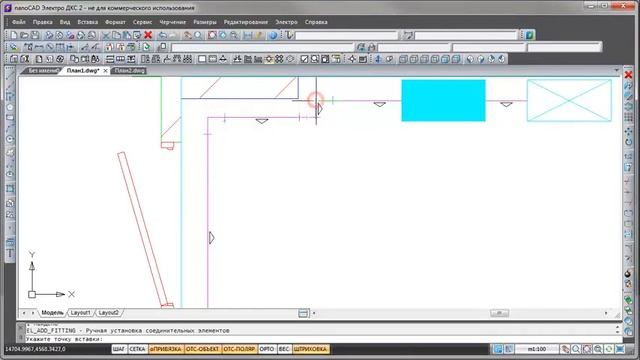
Task: Click the green refresh arrow icon in second toolbar
Action: coord(147,47)
